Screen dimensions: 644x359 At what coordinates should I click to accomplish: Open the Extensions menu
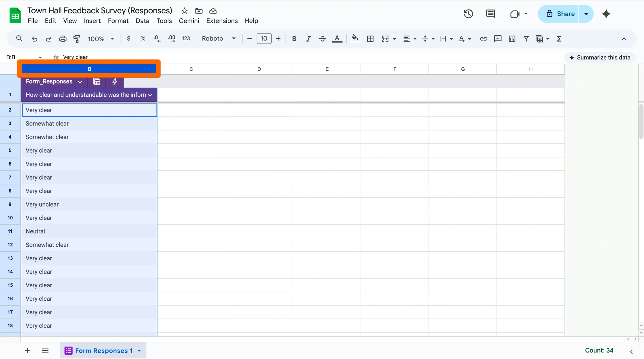[222, 21]
